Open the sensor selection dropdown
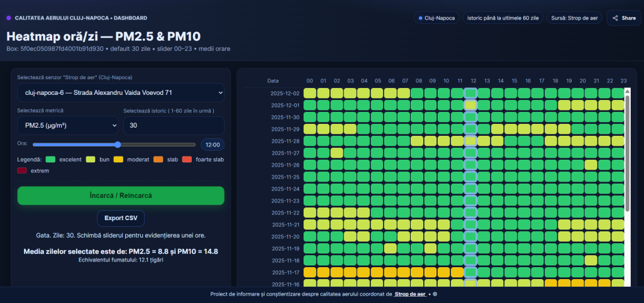The width and height of the screenshot is (644, 303). pyautogui.click(x=121, y=93)
